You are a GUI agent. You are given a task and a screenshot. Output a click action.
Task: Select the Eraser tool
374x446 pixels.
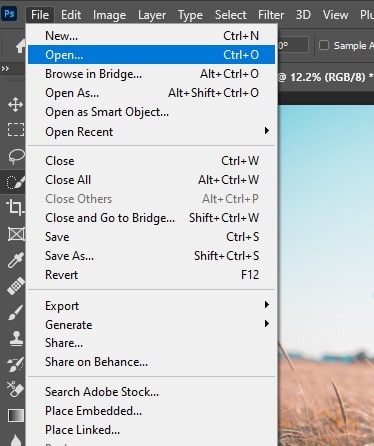[x=16, y=389]
